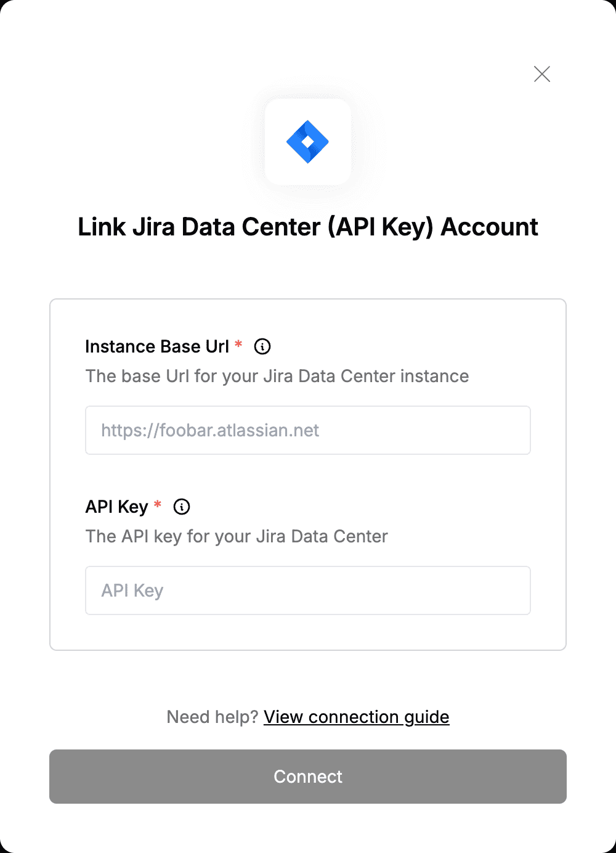The image size is (616, 853).
Task: Click the API Key placeholder text
Action: pos(132,590)
